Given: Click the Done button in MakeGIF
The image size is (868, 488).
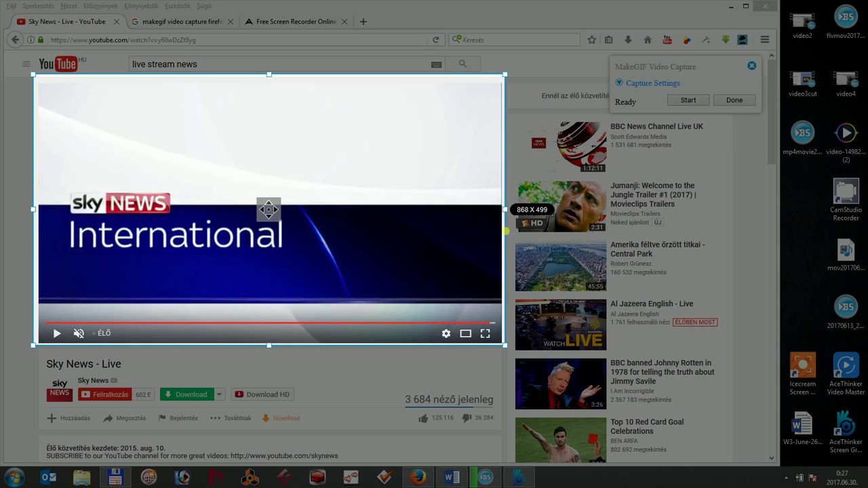Looking at the screenshot, I should tap(734, 100).
